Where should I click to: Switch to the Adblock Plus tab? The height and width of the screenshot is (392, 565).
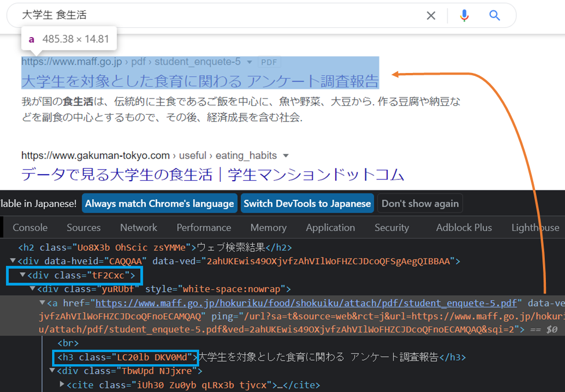pyautogui.click(x=464, y=228)
